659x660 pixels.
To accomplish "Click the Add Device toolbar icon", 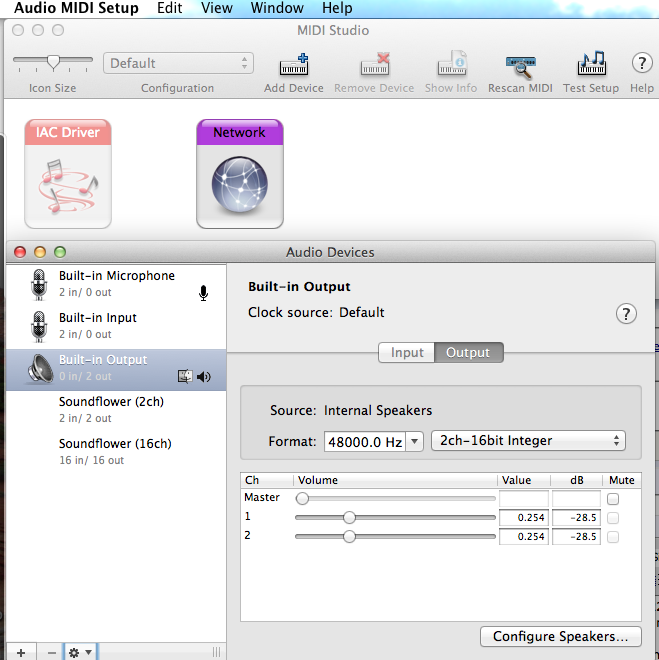I will coord(294,64).
